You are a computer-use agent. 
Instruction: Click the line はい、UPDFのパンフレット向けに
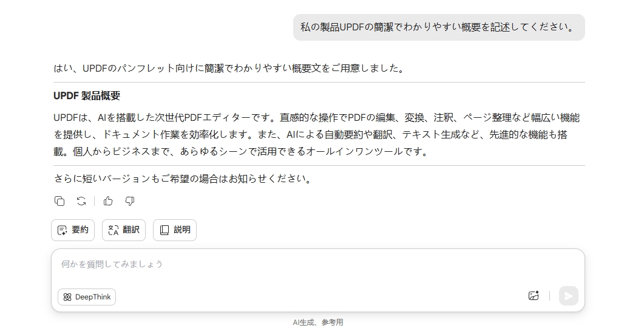pos(229,68)
